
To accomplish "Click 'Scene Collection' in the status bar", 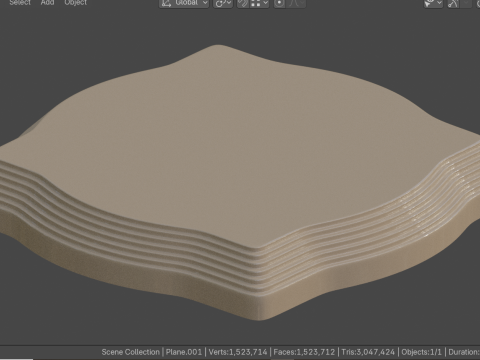I will pyautogui.click(x=130, y=352).
